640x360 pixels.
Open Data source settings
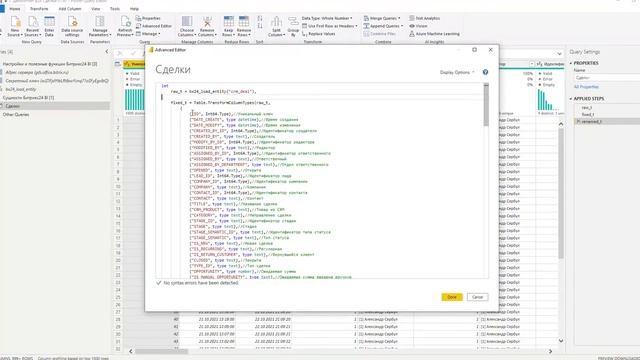click(72, 27)
